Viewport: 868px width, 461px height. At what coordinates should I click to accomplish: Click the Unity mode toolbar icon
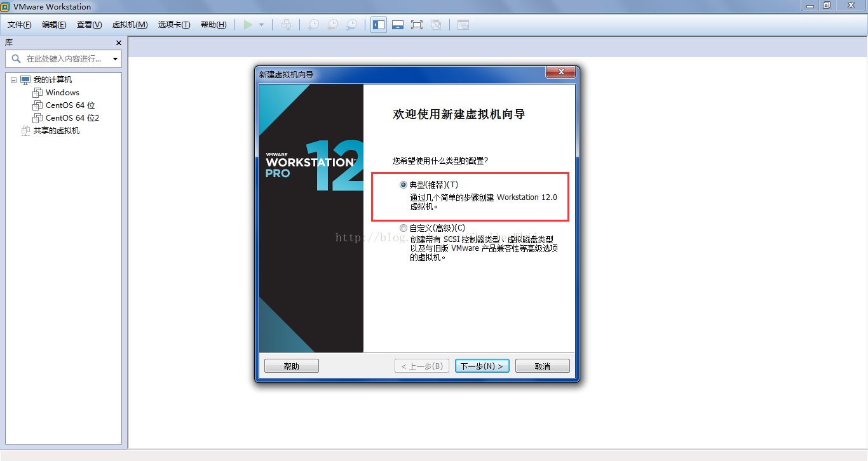(436, 25)
